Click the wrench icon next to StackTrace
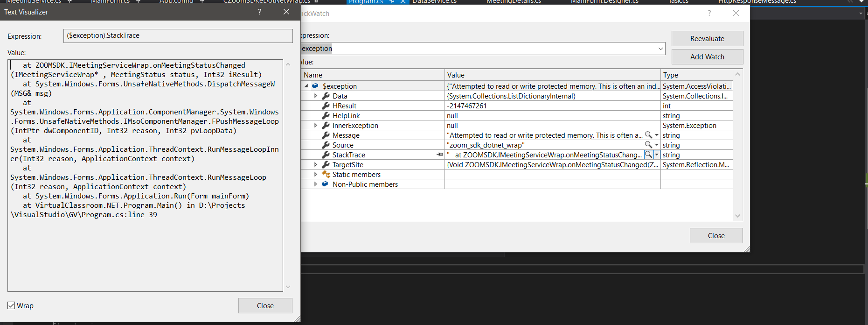 pyautogui.click(x=326, y=155)
